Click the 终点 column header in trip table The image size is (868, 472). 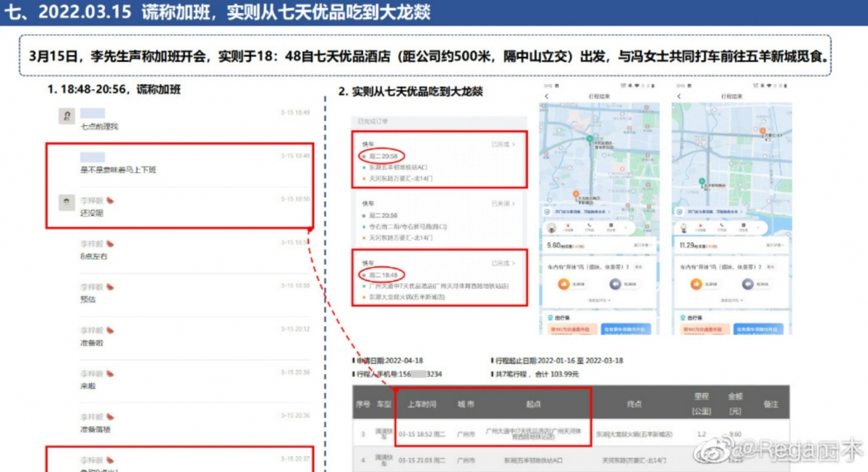[x=634, y=404]
